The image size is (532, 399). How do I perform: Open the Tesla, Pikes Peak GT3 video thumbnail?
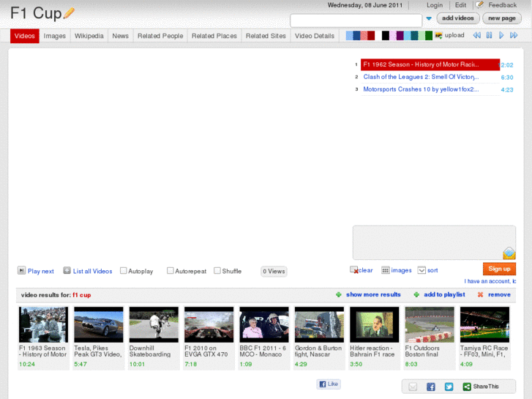pos(98,324)
